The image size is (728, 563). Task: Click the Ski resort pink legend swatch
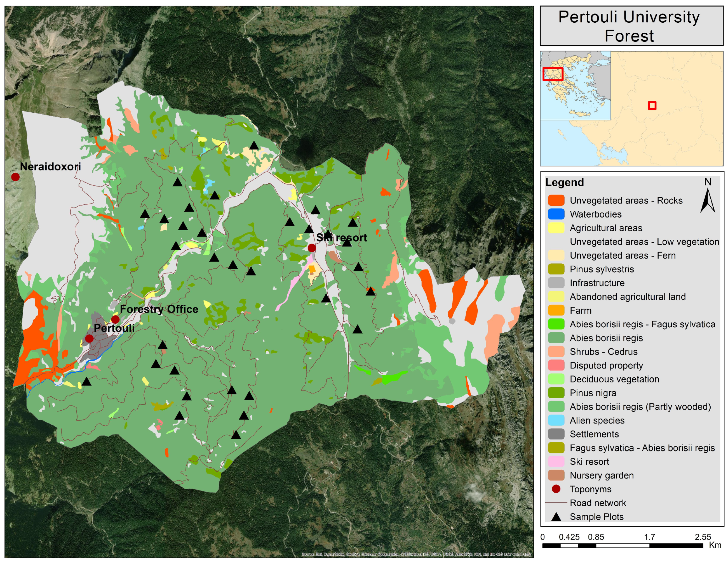[556, 462]
